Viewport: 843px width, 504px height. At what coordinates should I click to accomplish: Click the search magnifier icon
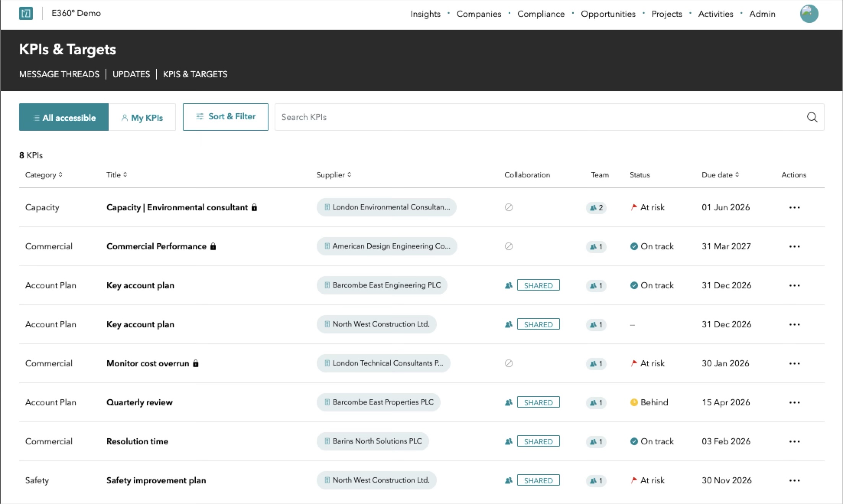pos(812,117)
